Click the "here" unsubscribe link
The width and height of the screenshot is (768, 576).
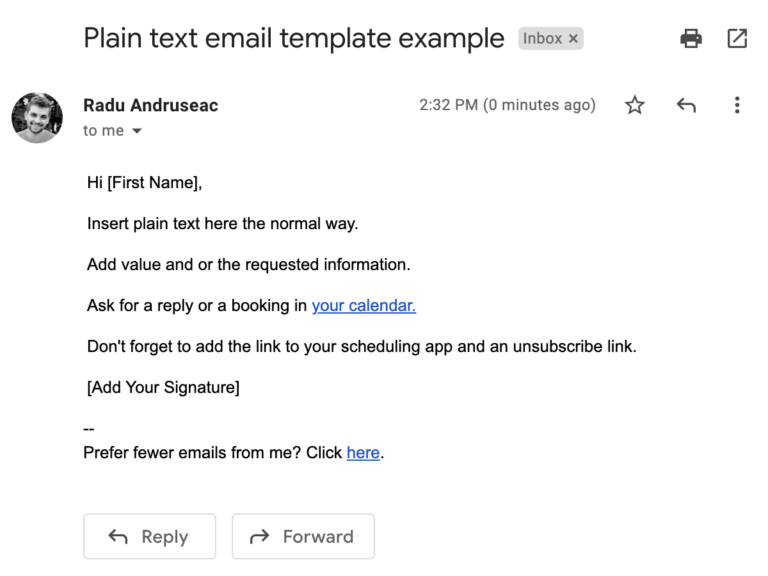point(363,453)
